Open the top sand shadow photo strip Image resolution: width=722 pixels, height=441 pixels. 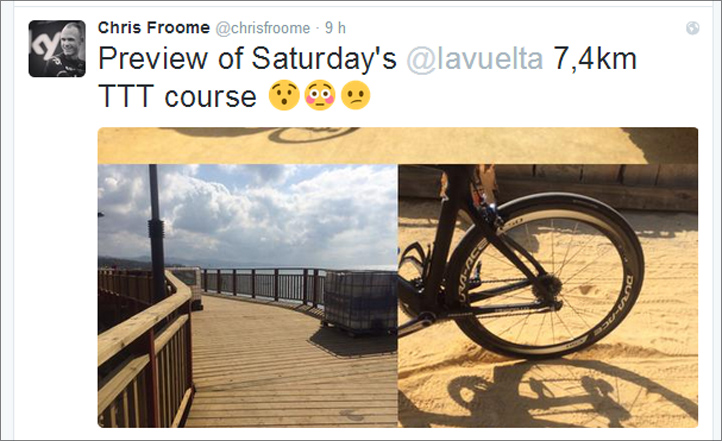tap(398, 145)
